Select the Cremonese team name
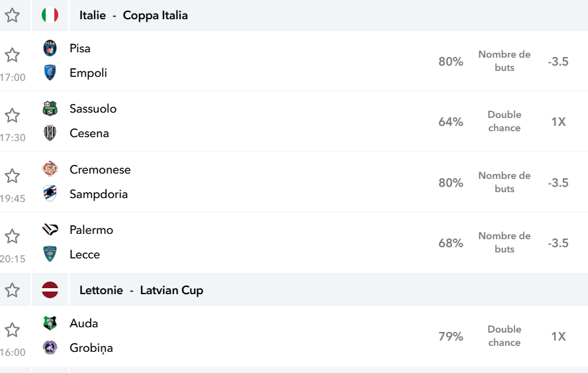Viewport: 588px width, 373px height. coord(100,169)
